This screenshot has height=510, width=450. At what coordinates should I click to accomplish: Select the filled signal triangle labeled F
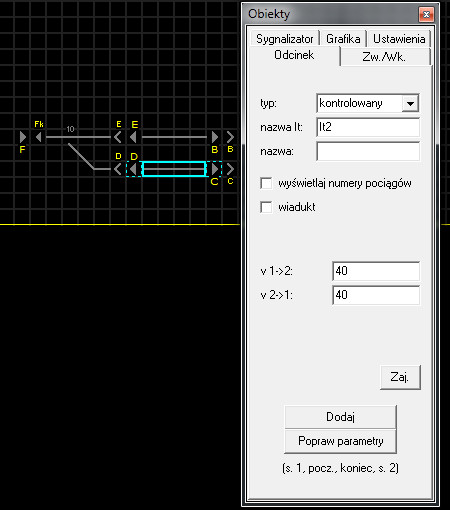tap(23, 137)
